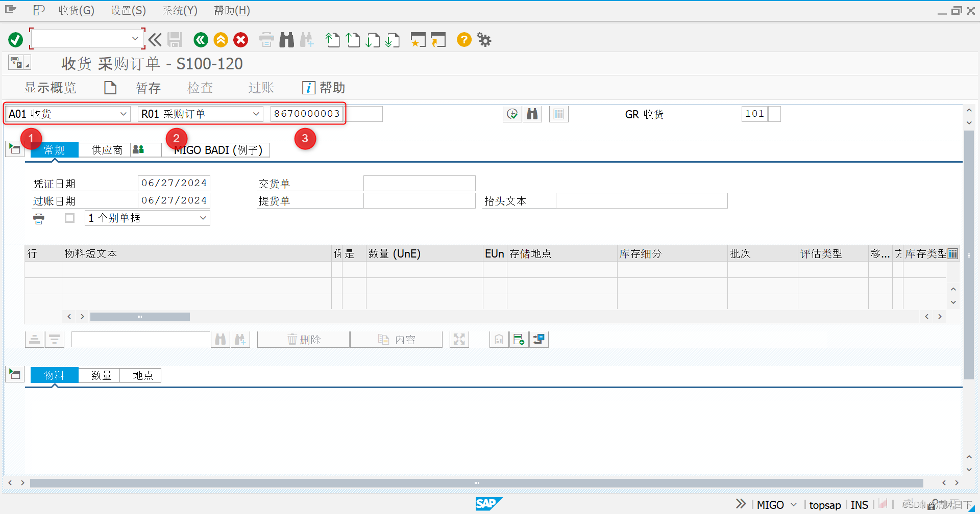Click the 内容 contents button
Screen dimensions: 980x514
397,340
